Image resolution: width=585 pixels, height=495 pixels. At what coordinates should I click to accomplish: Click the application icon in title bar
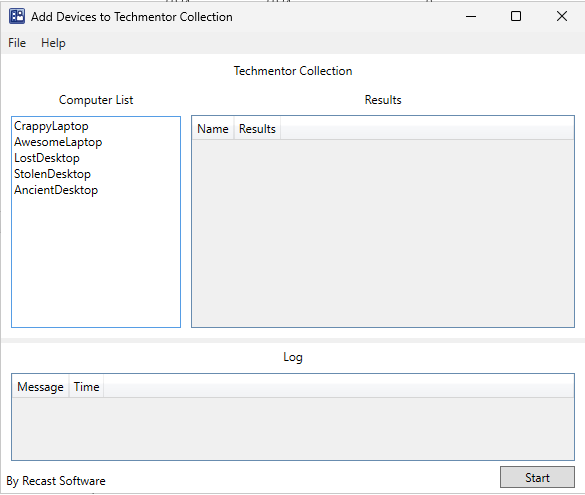[17, 16]
